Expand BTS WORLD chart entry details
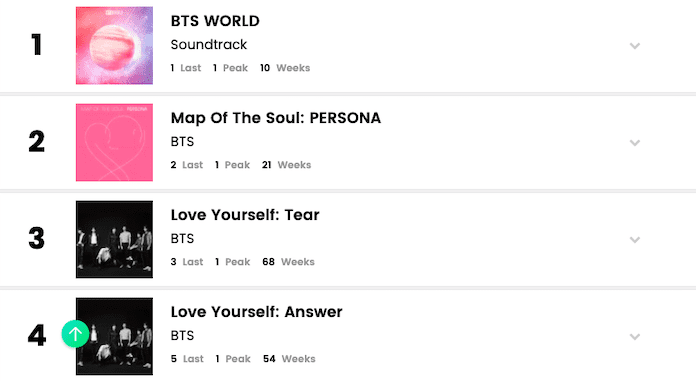 point(635,46)
